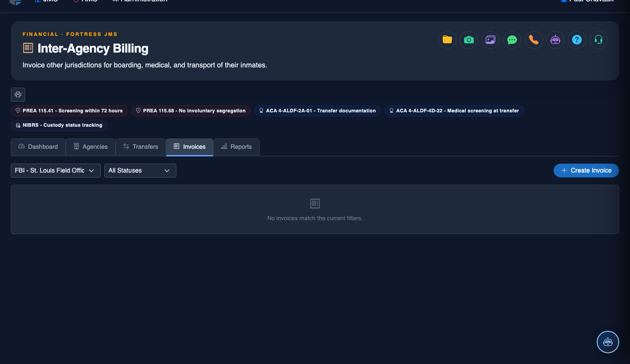Viewport: 630px width, 364px height.
Task: Open the yellow folder icon in header
Action: click(447, 40)
